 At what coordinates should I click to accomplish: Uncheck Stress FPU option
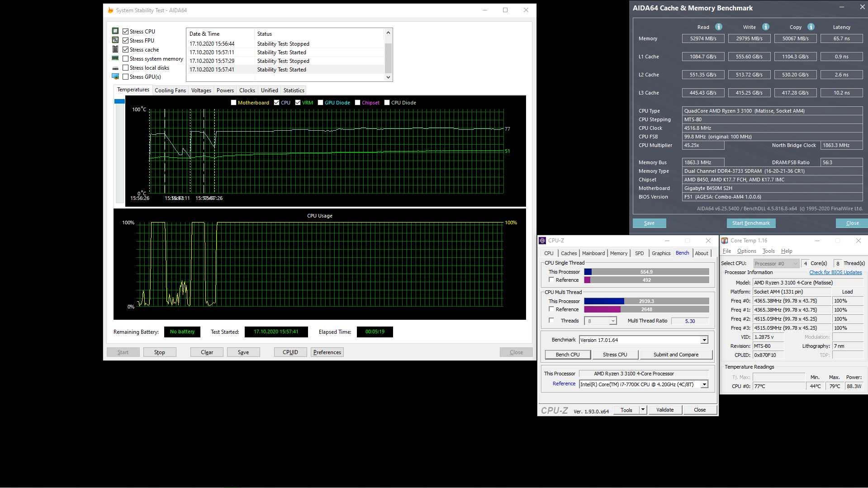tap(126, 41)
